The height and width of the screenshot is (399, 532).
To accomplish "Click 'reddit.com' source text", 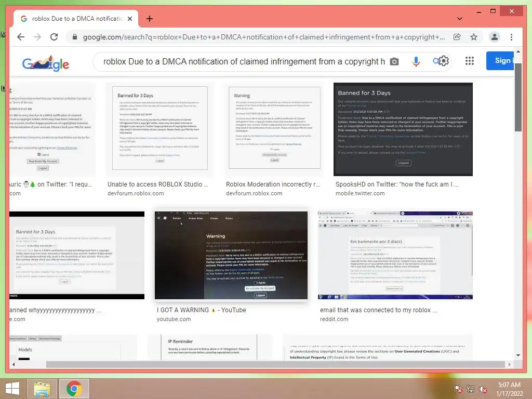I will [x=334, y=320].
